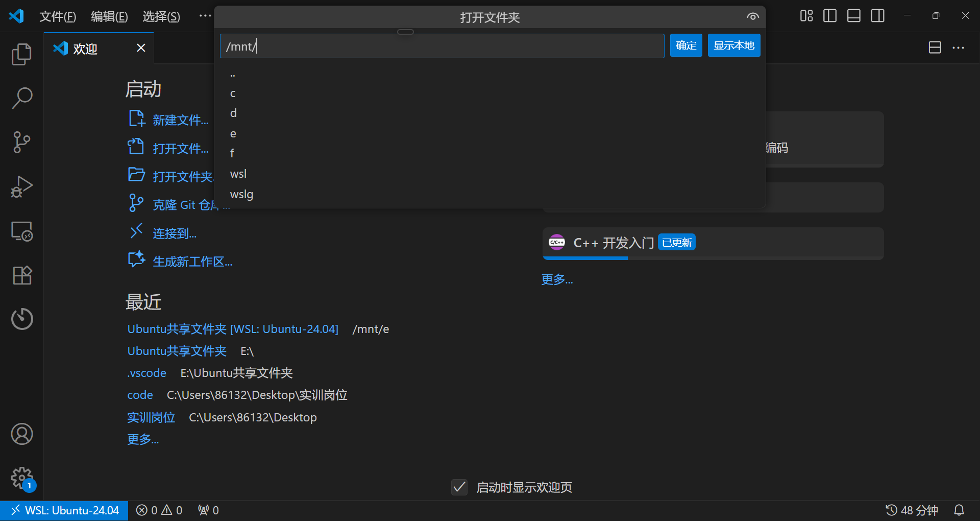Toggle the primary side bar
The height and width of the screenshot is (521, 980).
[x=830, y=16]
